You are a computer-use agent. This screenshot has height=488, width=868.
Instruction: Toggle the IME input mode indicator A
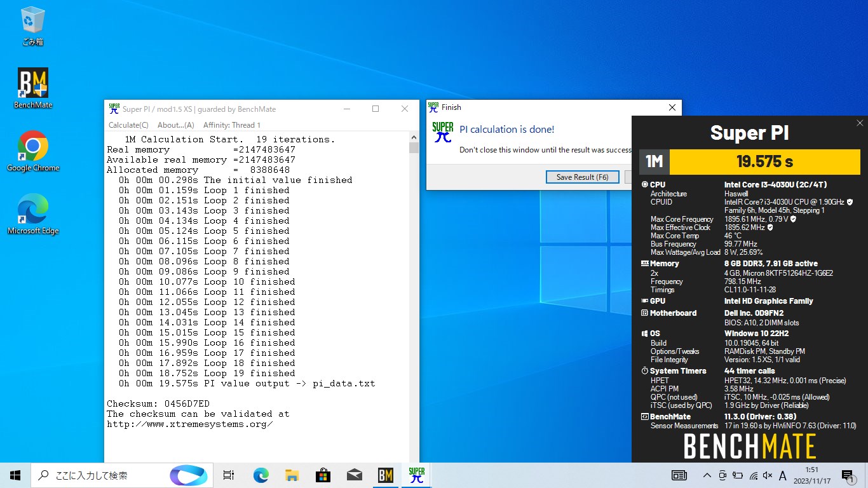783,475
